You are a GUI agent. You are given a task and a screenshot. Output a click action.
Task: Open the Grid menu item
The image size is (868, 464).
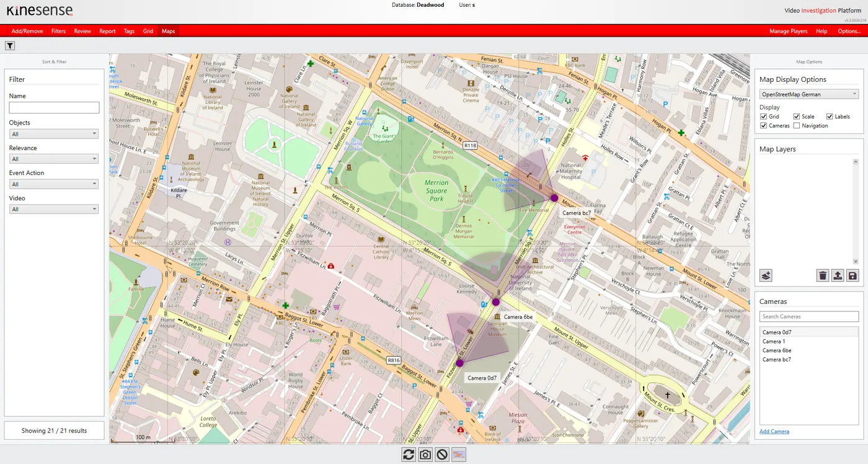148,31
